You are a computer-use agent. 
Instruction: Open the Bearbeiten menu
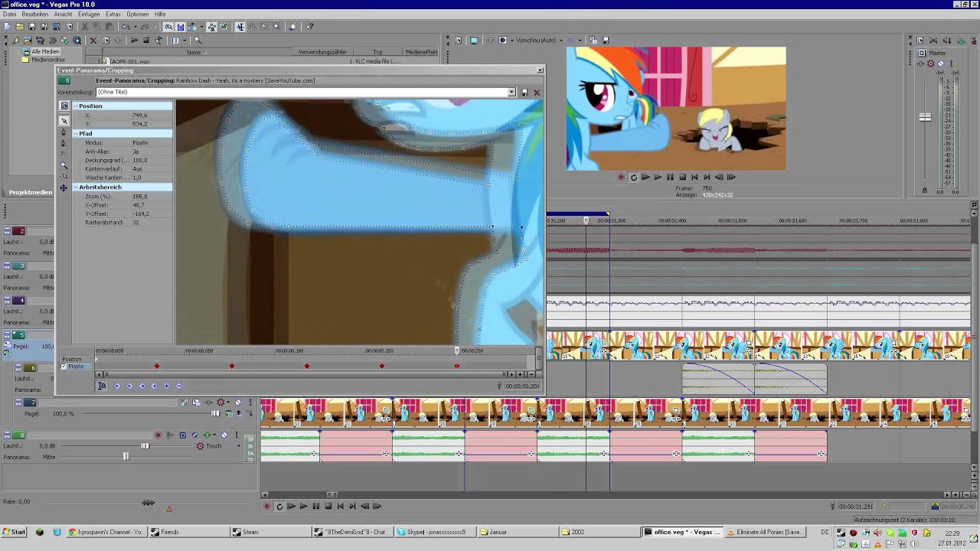pos(35,14)
